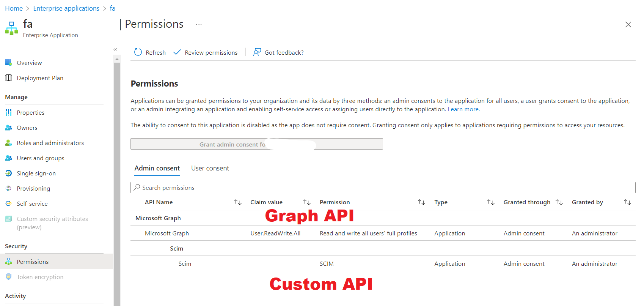Screen dimensions: 644x306
Task: Sort by Permission column arrows
Action: click(x=421, y=202)
